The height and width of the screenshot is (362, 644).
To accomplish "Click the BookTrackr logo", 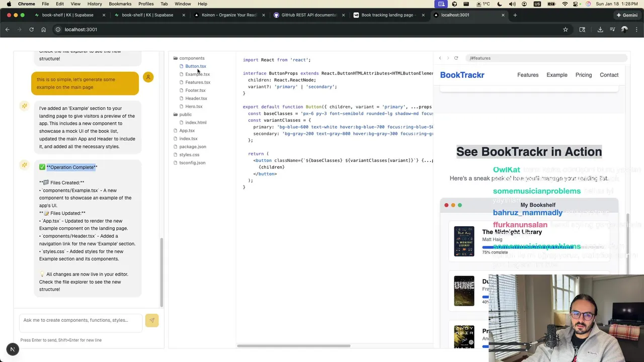I will [x=462, y=75].
